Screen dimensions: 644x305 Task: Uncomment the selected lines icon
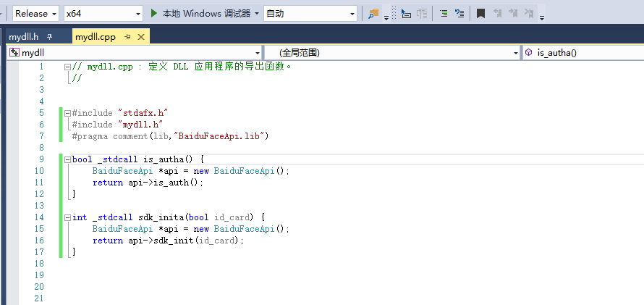coord(459,14)
